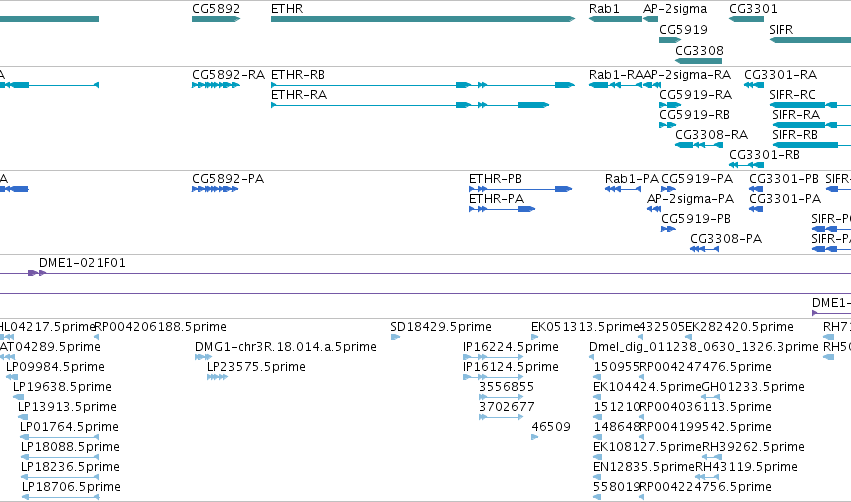Select the CG5919-RA transcript label

tap(696, 94)
